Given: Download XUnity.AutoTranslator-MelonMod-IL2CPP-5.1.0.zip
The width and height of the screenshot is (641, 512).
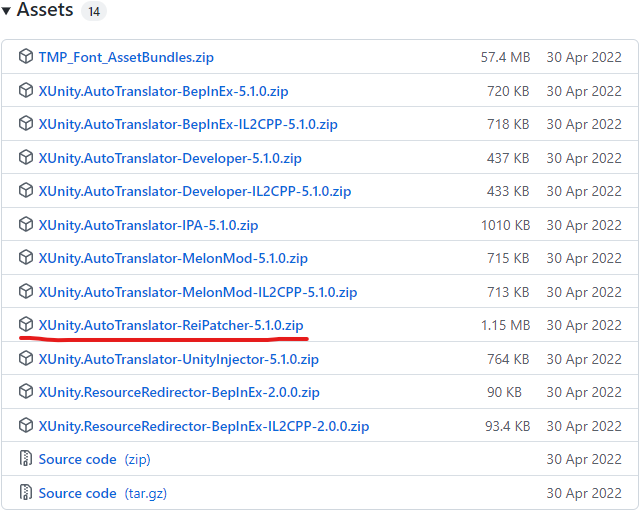Looking at the screenshot, I should [198, 292].
